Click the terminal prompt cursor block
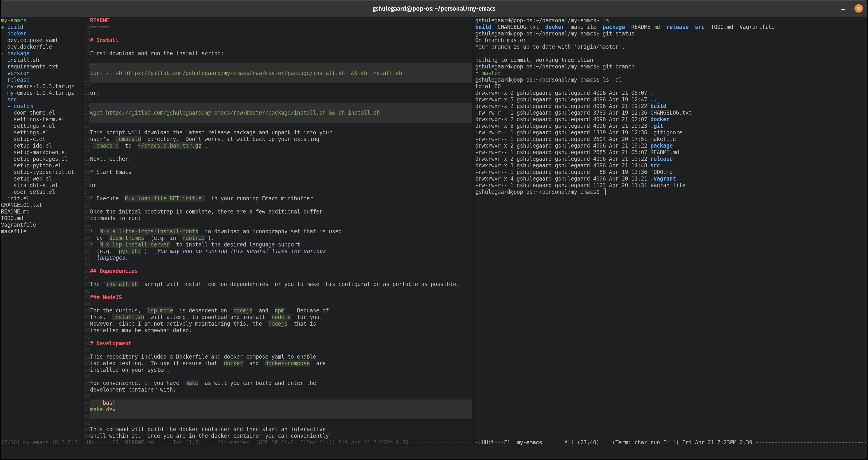Image resolution: width=868 pixels, height=460 pixels. click(604, 192)
